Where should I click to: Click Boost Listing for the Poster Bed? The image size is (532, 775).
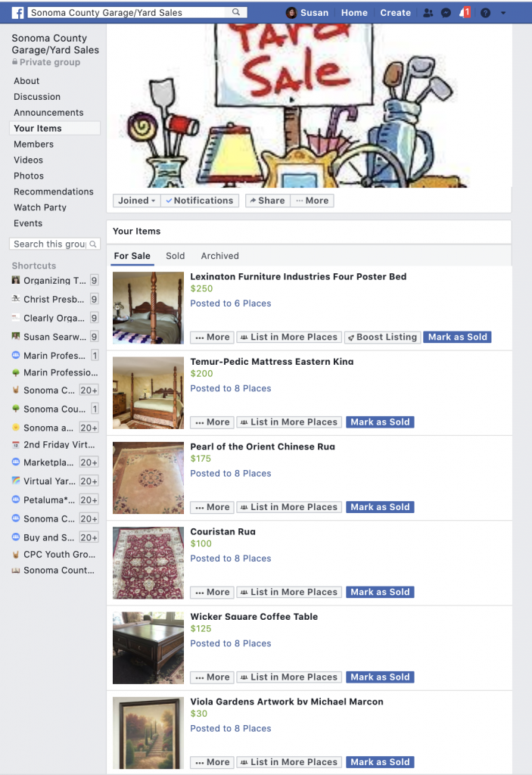[x=383, y=337]
